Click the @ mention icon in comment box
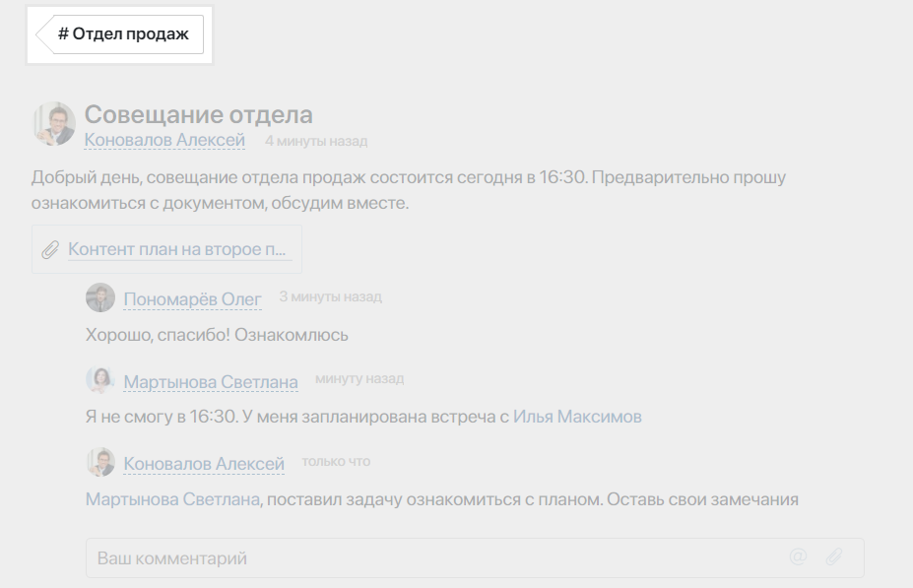The width and height of the screenshot is (913, 588). (798, 557)
